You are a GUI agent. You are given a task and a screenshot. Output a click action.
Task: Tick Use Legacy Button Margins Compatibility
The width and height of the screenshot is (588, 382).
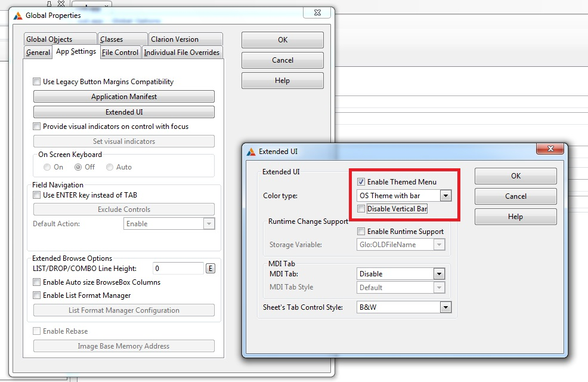[x=37, y=82]
